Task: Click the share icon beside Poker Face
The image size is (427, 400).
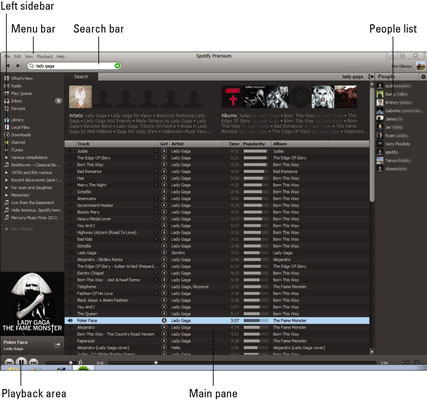Action: (x=57, y=345)
